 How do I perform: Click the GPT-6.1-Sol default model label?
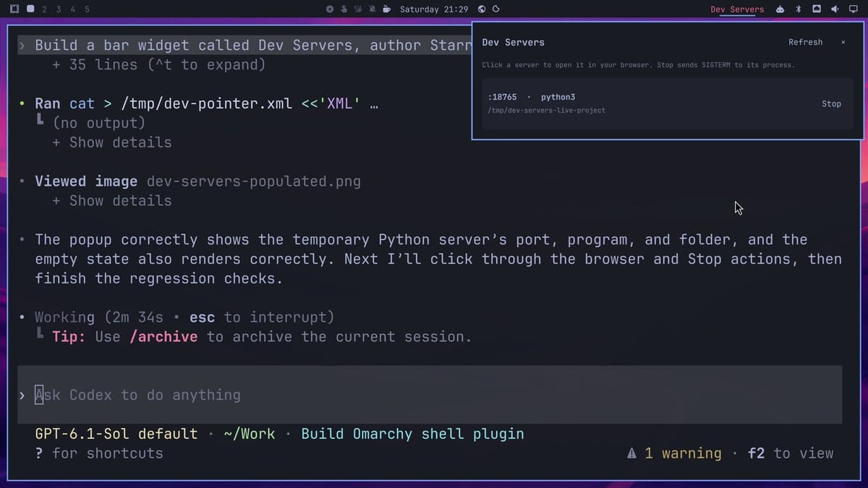[x=116, y=434]
